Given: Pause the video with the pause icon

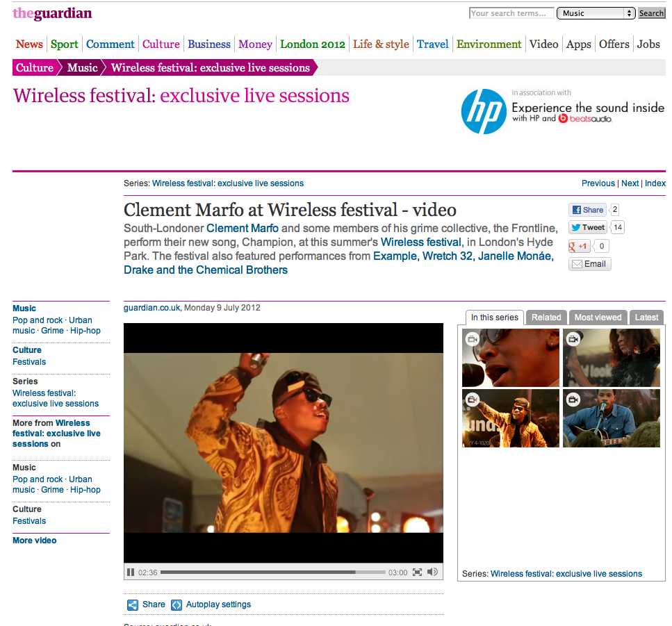Looking at the screenshot, I should pyautogui.click(x=131, y=572).
